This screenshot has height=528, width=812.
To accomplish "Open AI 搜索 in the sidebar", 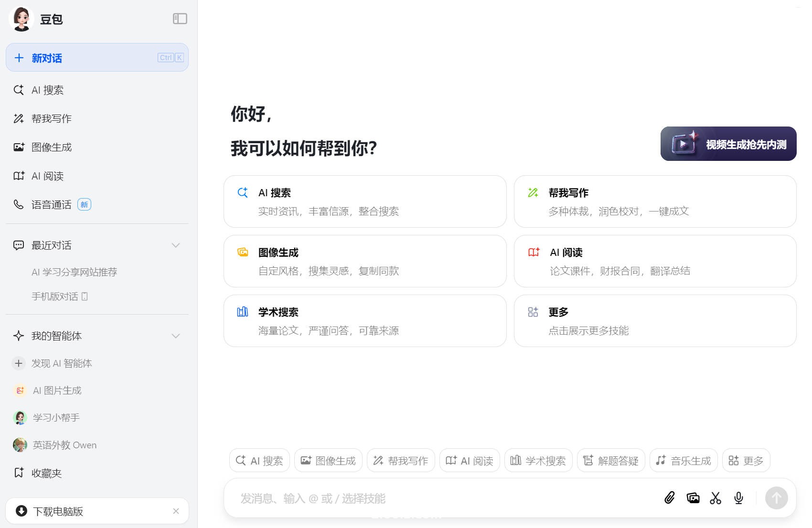I will coord(97,90).
